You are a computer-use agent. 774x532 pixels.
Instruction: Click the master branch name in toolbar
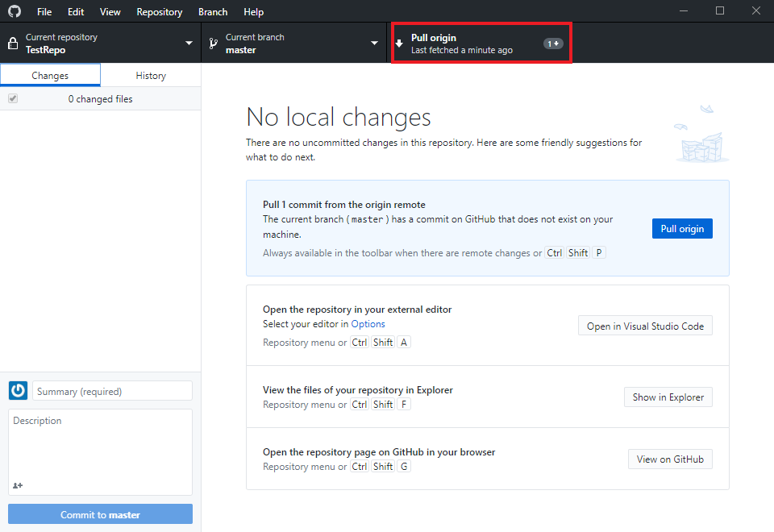pos(241,50)
